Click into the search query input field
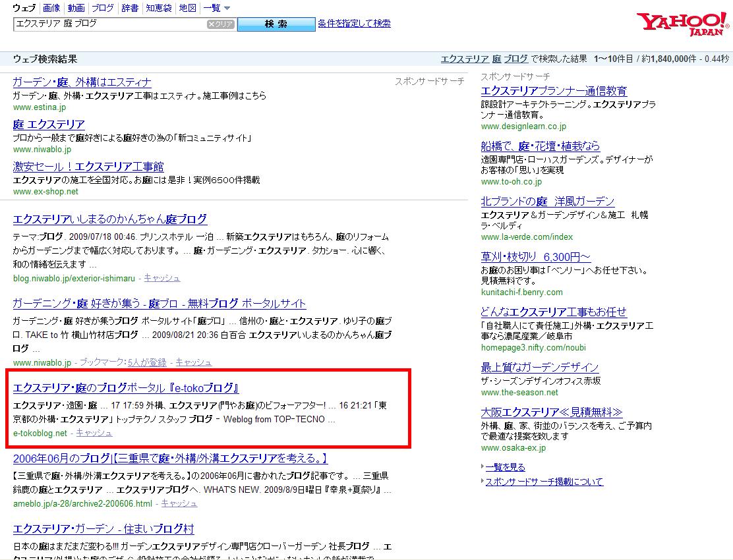 click(109, 24)
